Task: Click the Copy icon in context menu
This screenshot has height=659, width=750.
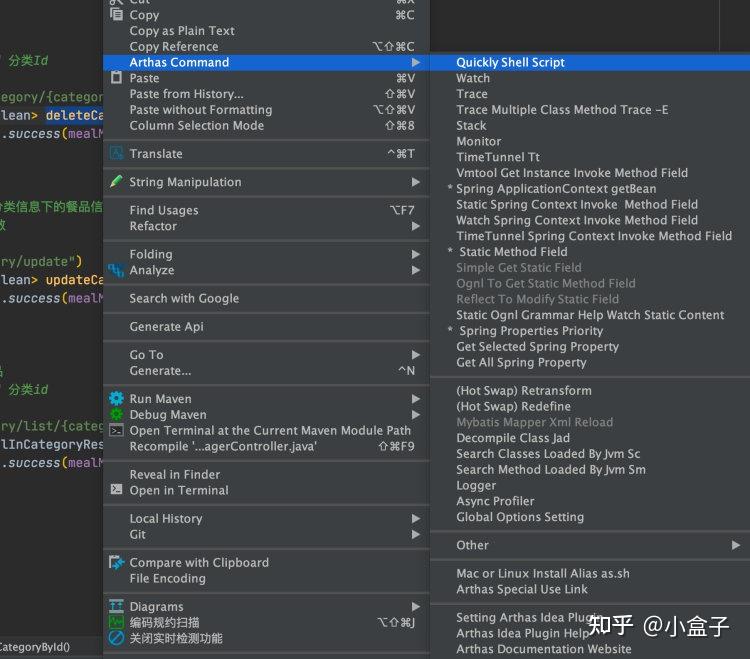Action: click(x=116, y=14)
